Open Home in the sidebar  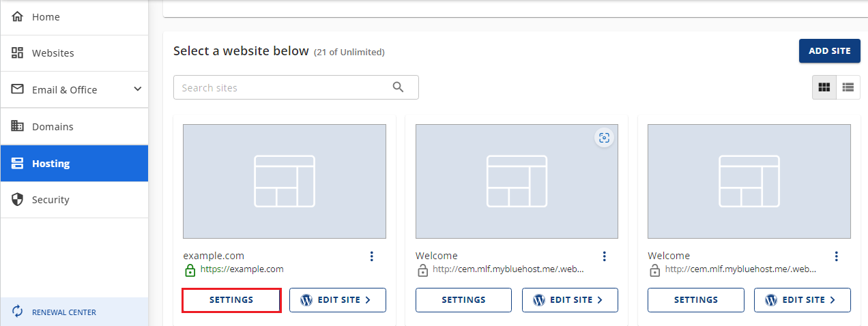tap(74, 17)
